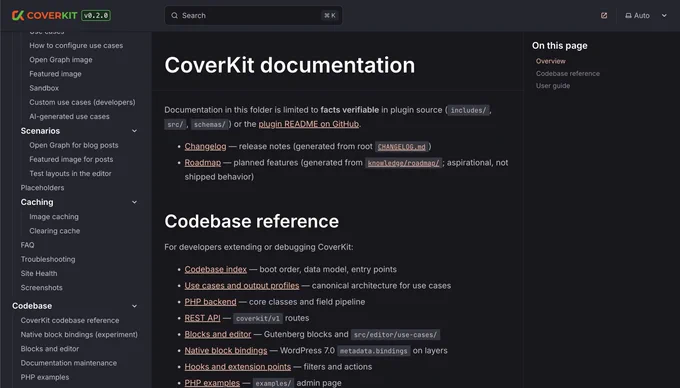Click the CHANGELOG.md code link
680x388 pixels.
pos(402,147)
